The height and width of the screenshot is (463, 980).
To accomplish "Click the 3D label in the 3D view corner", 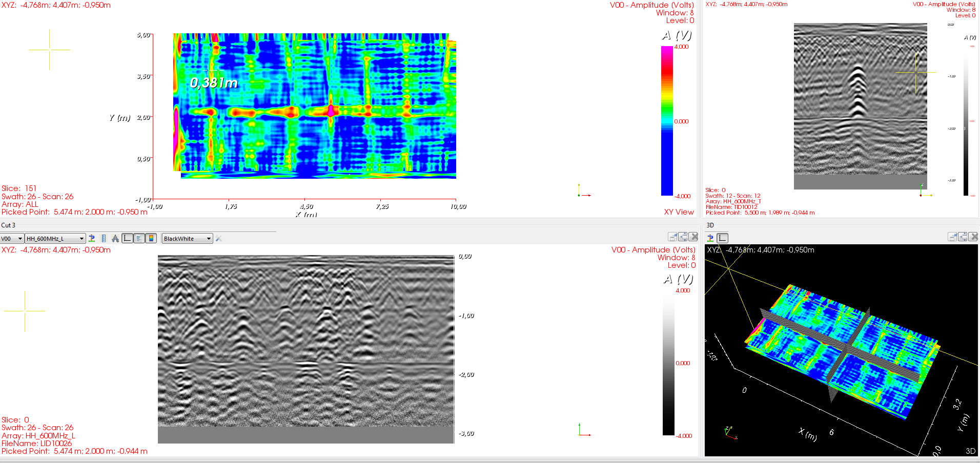I will (970, 451).
